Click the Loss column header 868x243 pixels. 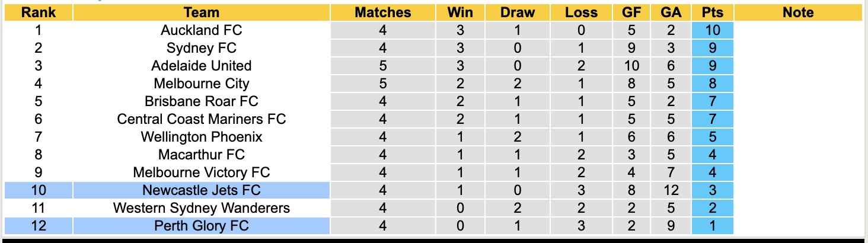point(581,12)
